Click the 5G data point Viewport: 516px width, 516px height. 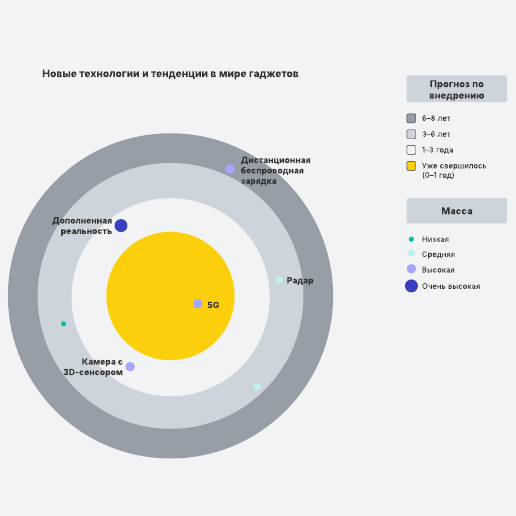click(198, 304)
